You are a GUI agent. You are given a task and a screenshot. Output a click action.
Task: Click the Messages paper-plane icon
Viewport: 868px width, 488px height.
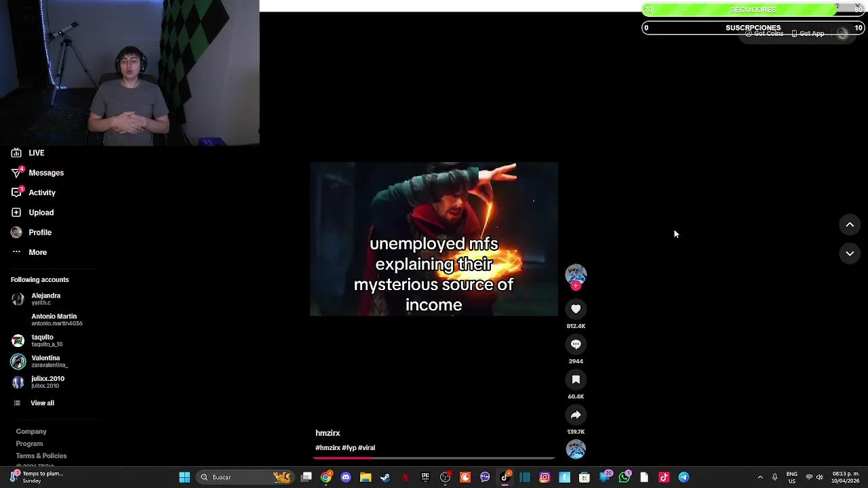tap(16, 173)
